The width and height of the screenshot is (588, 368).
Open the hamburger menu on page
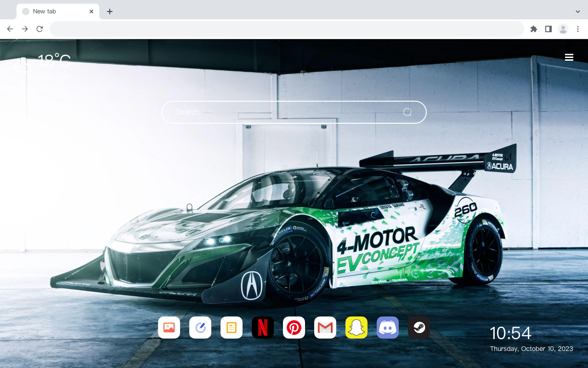click(x=569, y=57)
